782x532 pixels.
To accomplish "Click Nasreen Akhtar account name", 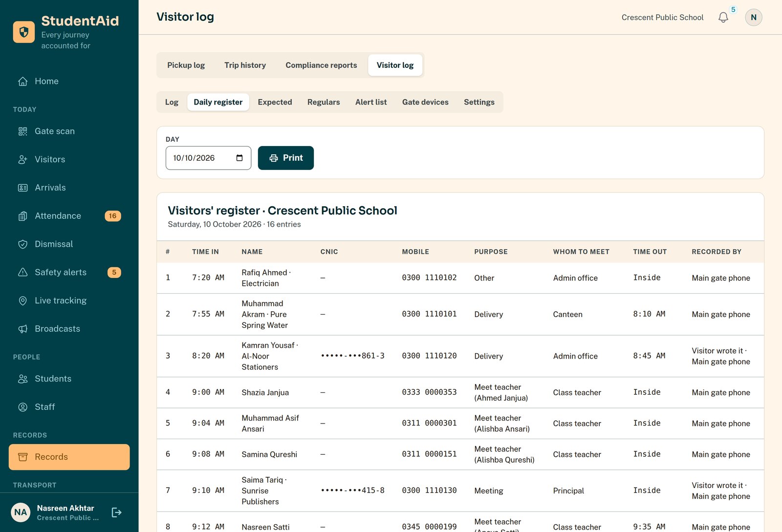I will click(x=65, y=508).
